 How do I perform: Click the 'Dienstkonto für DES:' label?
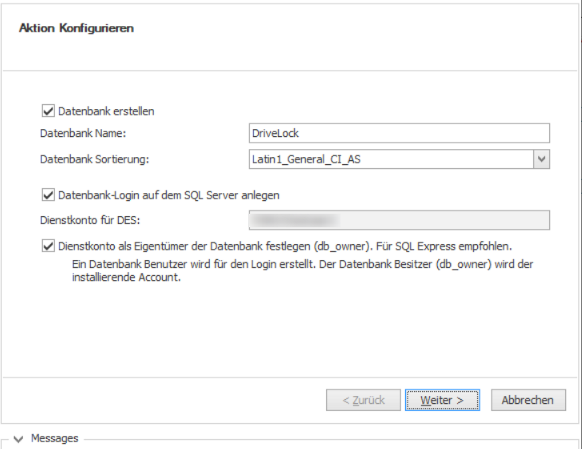(90, 220)
